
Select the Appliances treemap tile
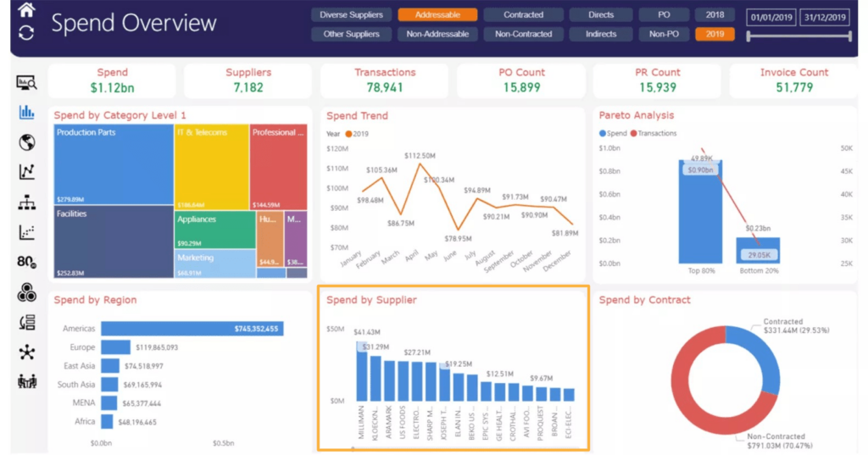pos(215,230)
